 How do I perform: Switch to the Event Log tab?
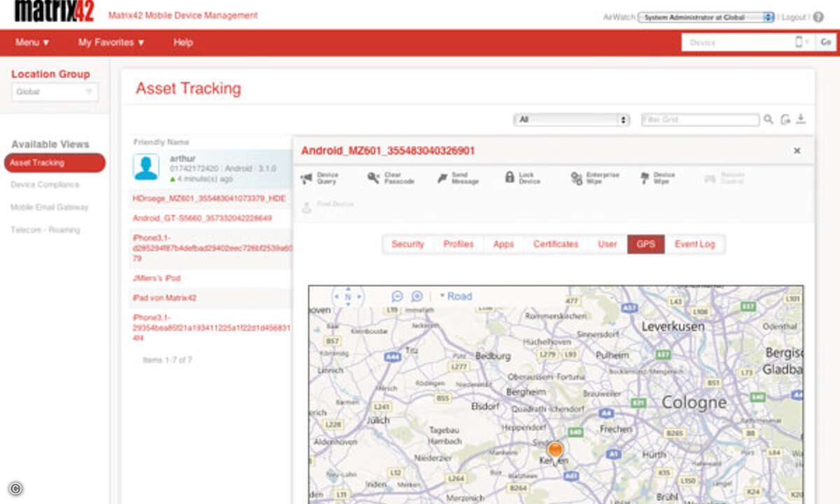point(695,244)
